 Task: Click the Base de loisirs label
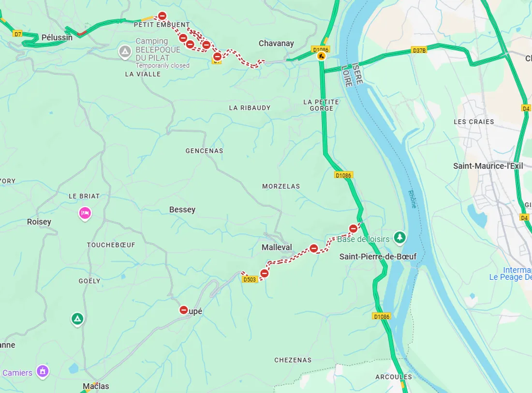point(363,240)
